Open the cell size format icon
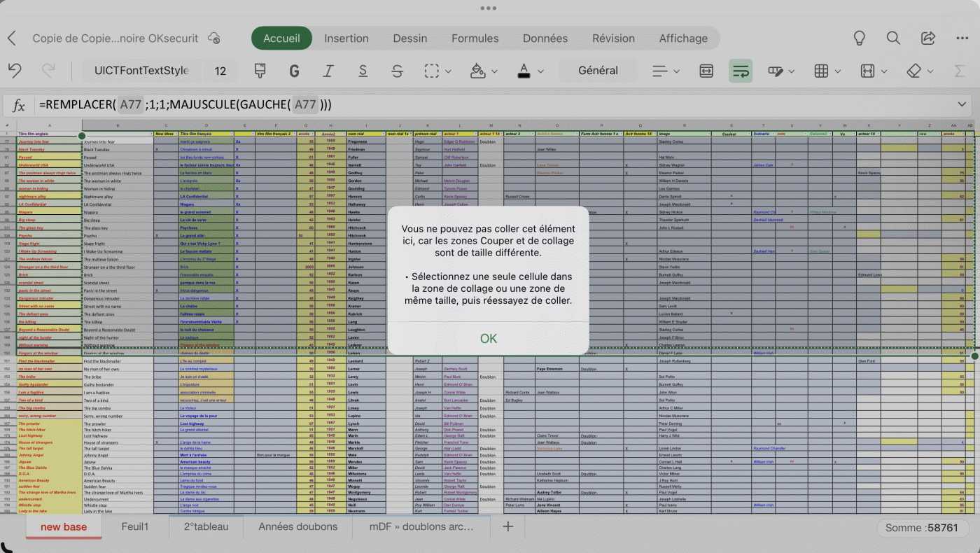This screenshot has width=980, height=553. coord(867,71)
